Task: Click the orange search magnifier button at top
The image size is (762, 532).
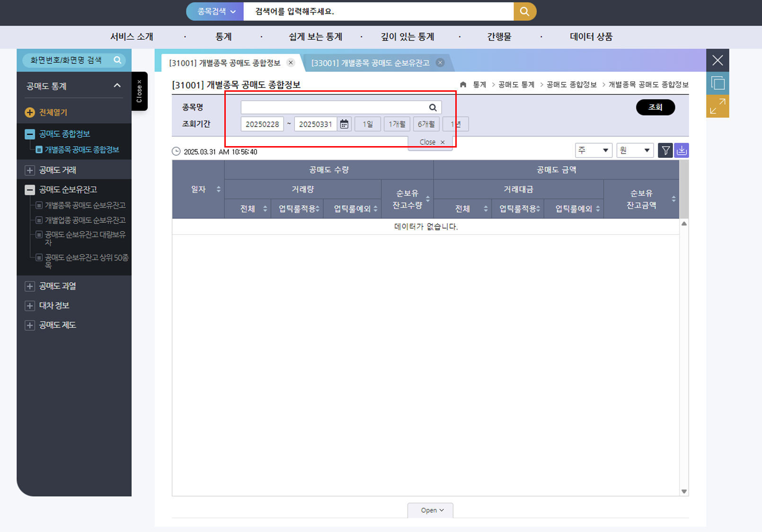Action: click(x=524, y=11)
